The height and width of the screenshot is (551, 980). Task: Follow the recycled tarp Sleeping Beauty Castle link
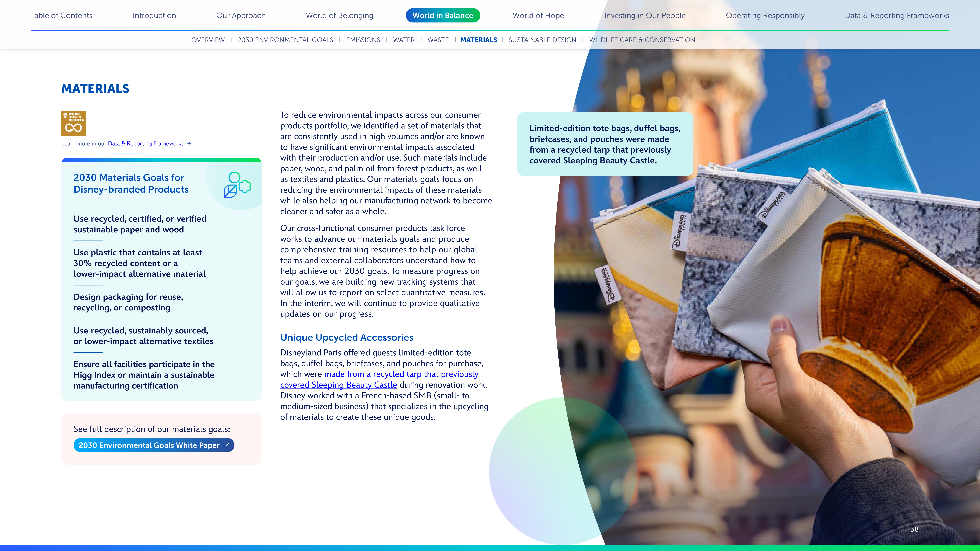coord(380,379)
